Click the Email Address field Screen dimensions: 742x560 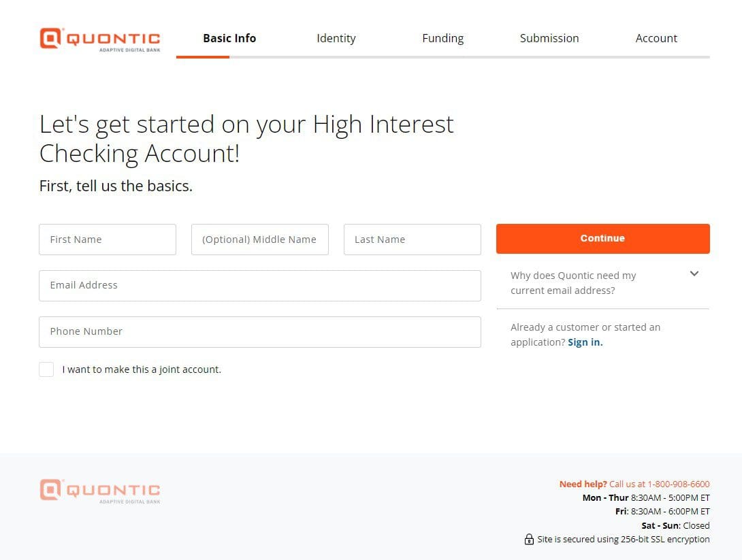[259, 285]
